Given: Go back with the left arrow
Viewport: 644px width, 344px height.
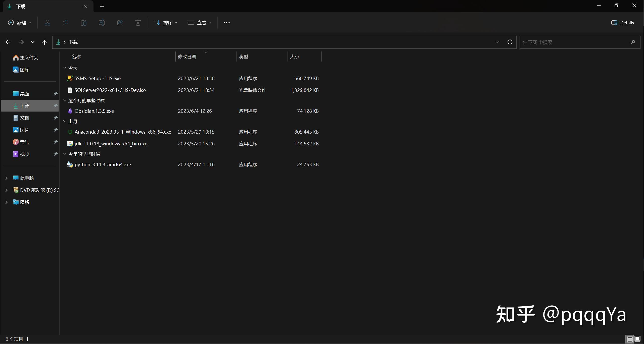Looking at the screenshot, I should click(8, 42).
